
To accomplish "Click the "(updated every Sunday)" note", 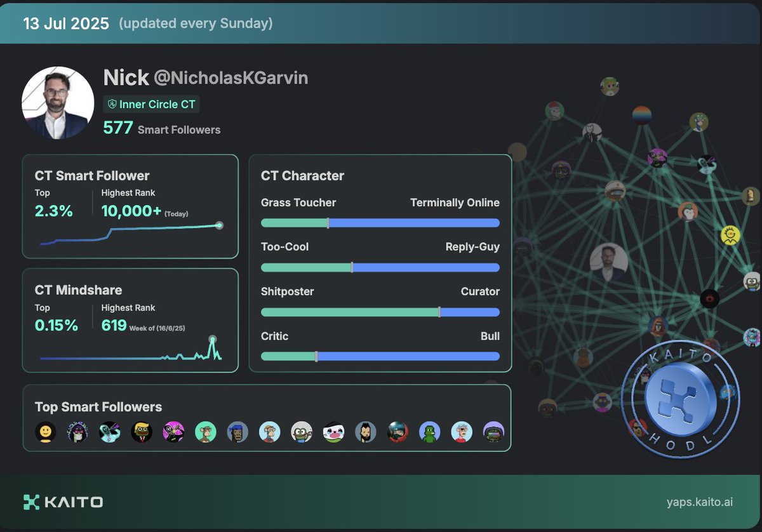I will click(x=196, y=24).
